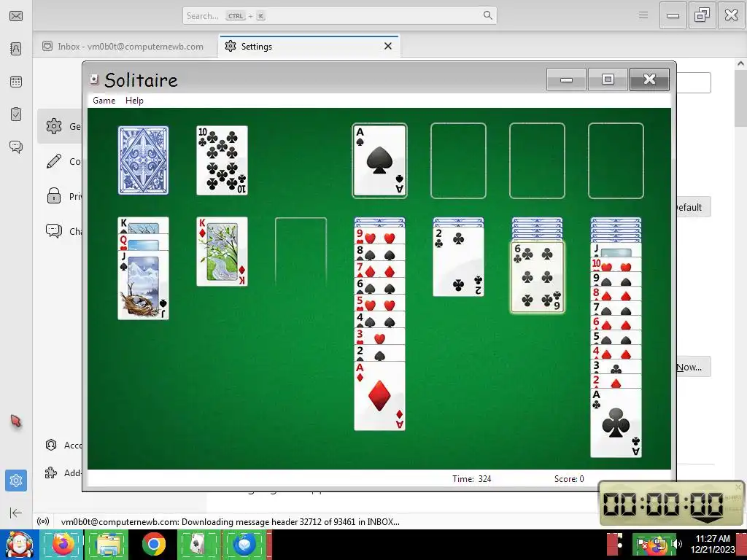Click the highlighted Settings gear in Thunderbird sidebar
Viewport: 747px width, 560px height.
(x=16, y=480)
